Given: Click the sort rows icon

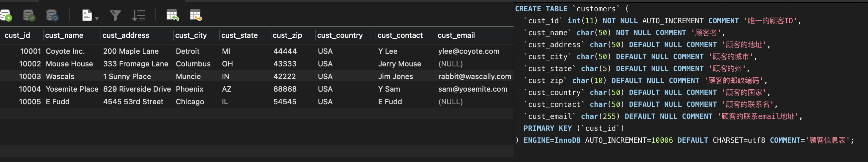Looking at the screenshot, I should (138, 16).
